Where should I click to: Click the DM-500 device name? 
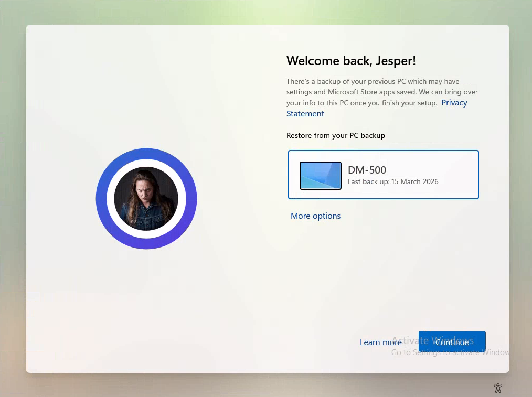pyautogui.click(x=367, y=170)
